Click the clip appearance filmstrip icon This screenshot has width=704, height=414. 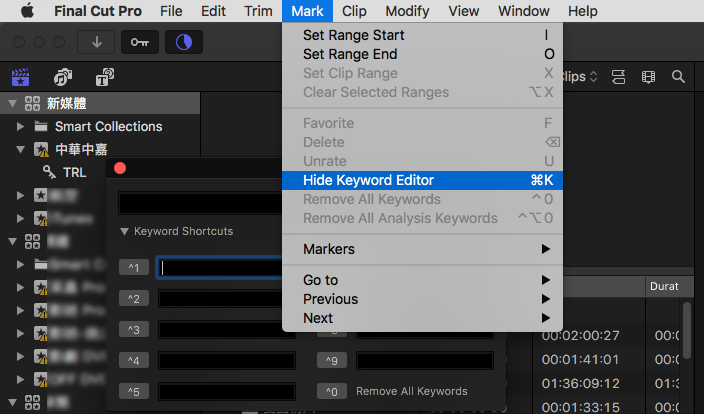point(648,77)
